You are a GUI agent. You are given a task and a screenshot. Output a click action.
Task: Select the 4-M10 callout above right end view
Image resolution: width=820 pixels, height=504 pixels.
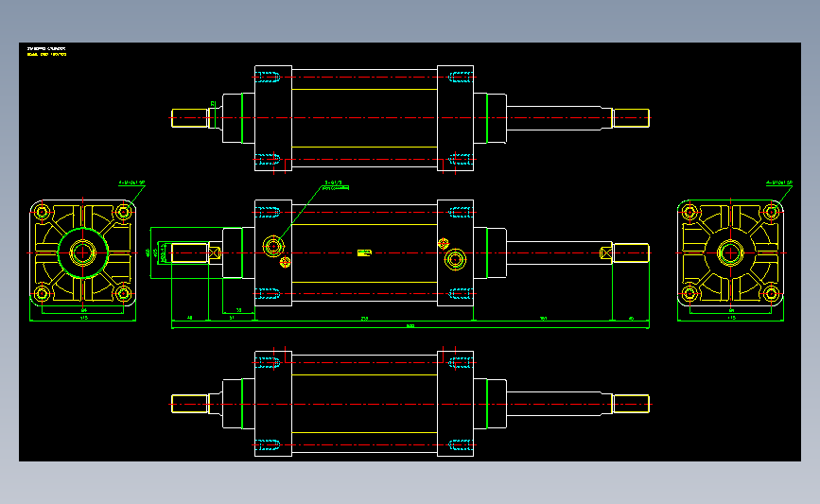(779, 183)
